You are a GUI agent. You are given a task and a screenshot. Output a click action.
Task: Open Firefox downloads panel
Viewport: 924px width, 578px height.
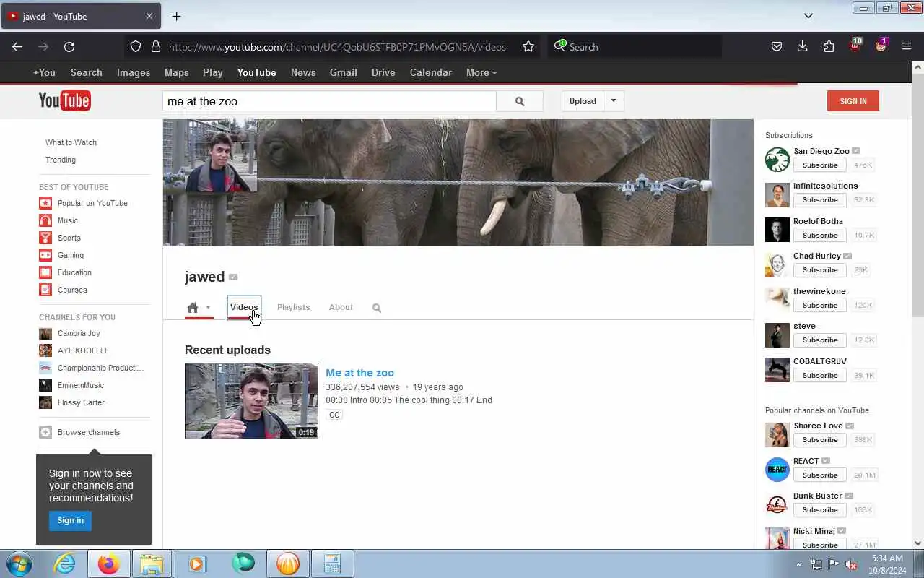[x=802, y=47]
